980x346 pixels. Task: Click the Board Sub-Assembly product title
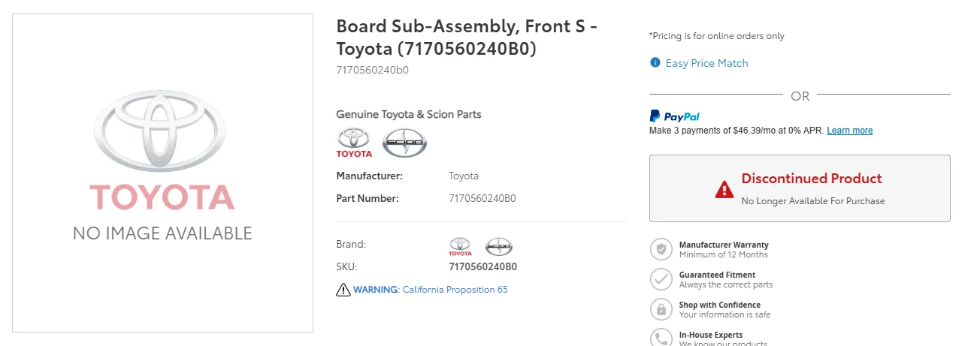467,37
